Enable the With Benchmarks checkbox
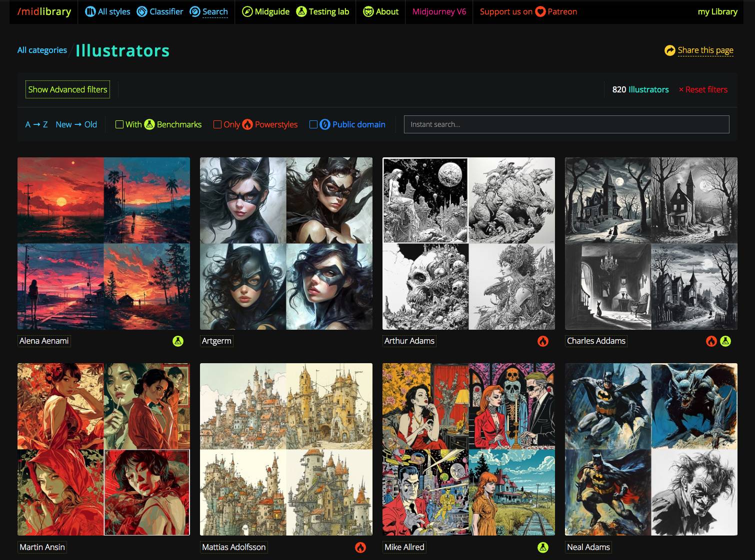 119,124
